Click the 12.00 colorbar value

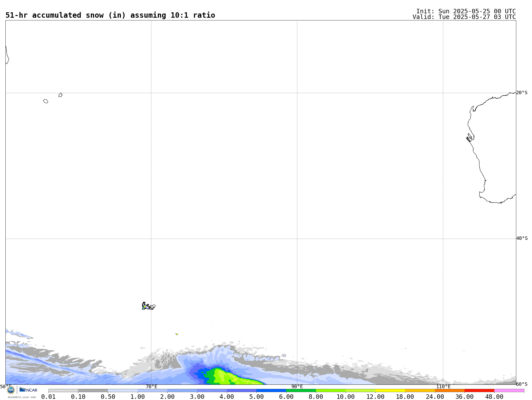[x=375, y=397]
